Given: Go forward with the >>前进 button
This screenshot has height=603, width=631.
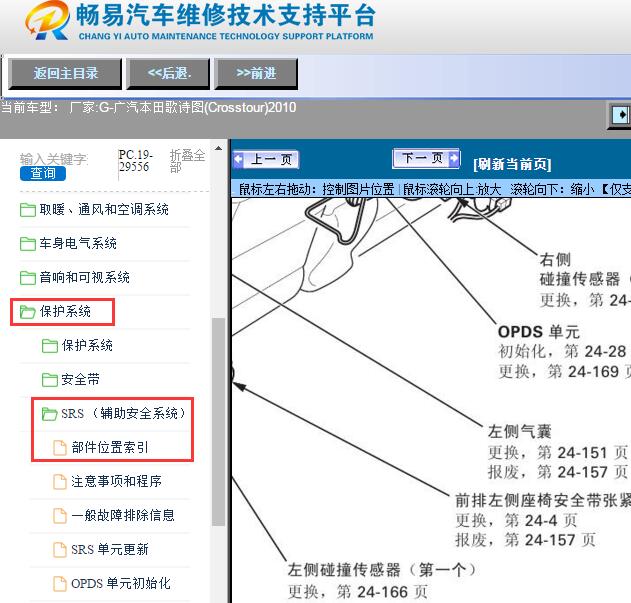Looking at the screenshot, I should pyautogui.click(x=256, y=73).
